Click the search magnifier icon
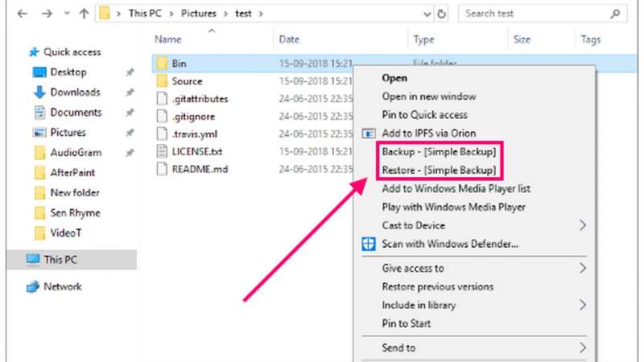 [x=615, y=14]
